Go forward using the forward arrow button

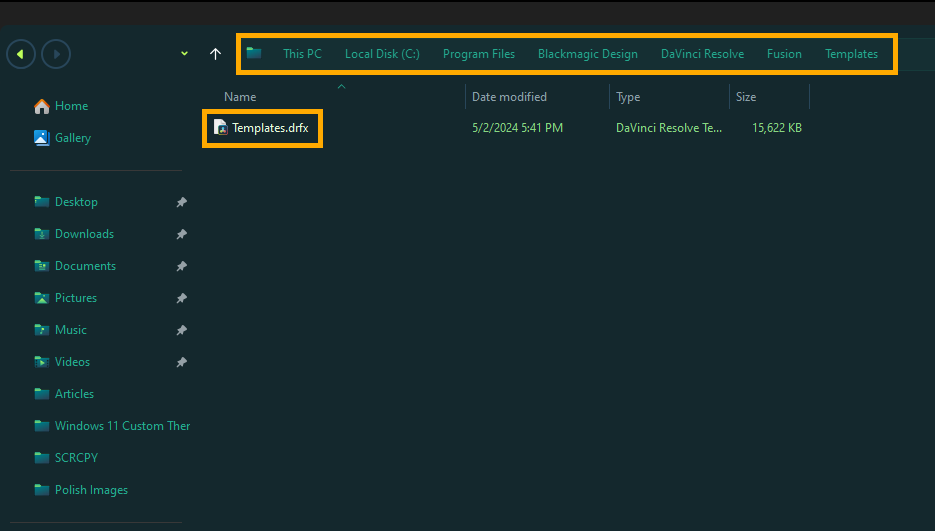[x=56, y=54]
